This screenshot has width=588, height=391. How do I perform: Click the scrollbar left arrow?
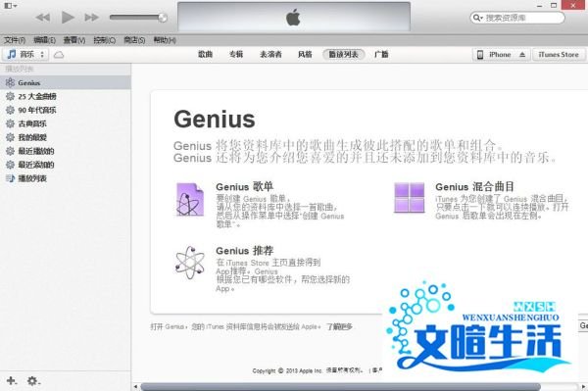pyautogui.click(x=135, y=386)
